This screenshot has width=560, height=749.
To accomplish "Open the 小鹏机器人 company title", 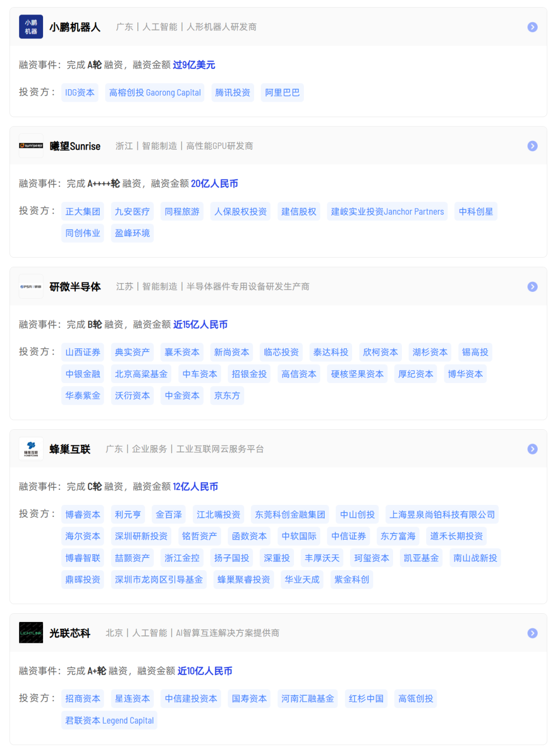I will [x=75, y=27].
